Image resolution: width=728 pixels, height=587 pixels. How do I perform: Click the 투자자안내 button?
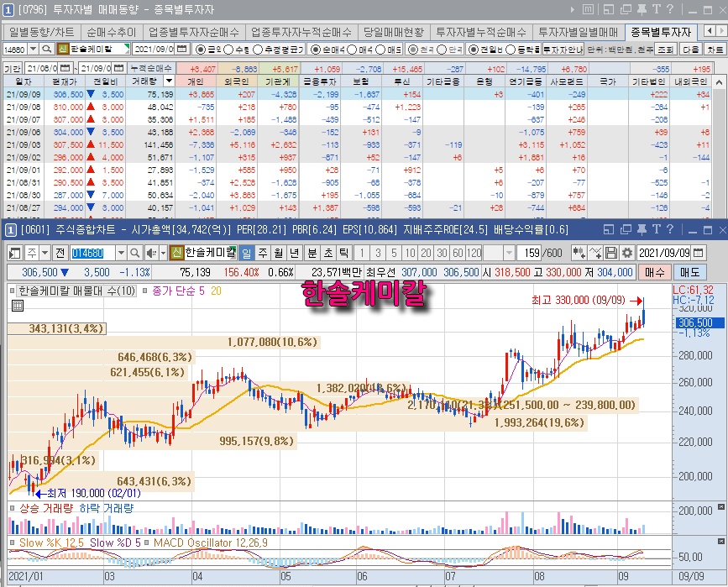click(563, 50)
